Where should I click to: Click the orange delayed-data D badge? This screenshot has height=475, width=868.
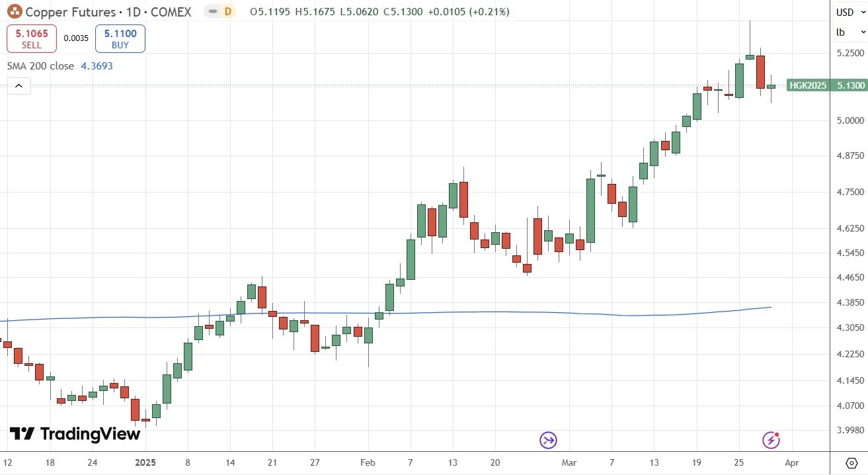tap(228, 12)
